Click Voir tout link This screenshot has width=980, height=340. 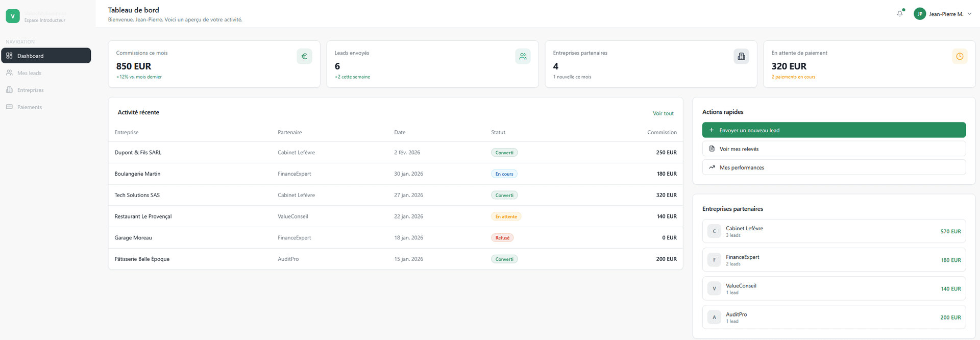[663, 113]
